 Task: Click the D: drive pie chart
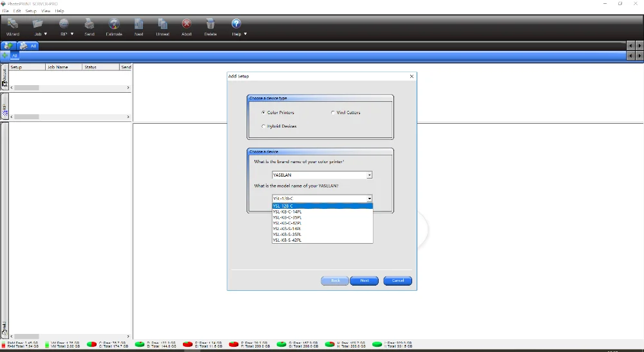pyautogui.click(x=140, y=344)
